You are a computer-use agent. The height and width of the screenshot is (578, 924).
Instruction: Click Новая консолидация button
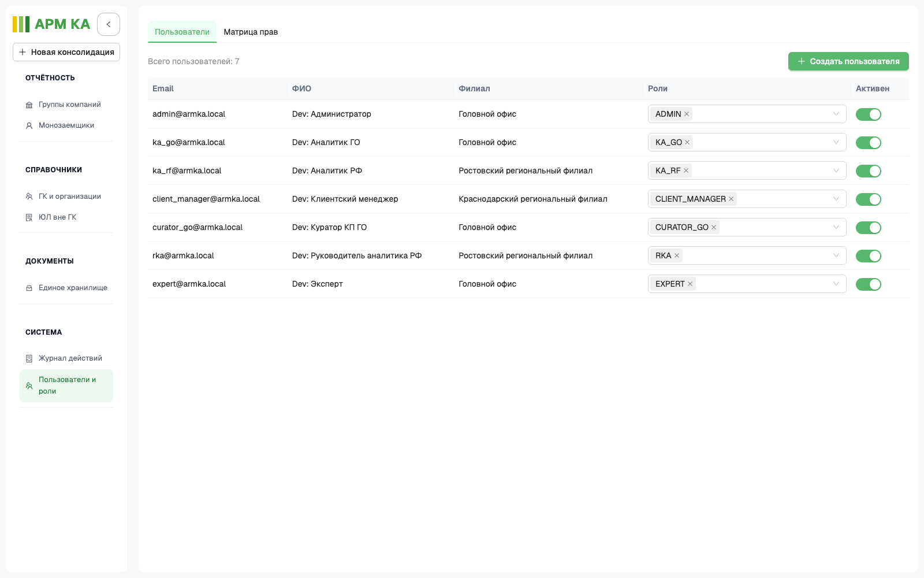tap(66, 52)
